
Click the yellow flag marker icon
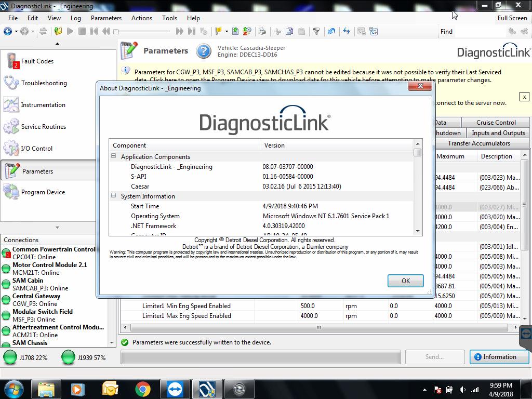pos(218,32)
